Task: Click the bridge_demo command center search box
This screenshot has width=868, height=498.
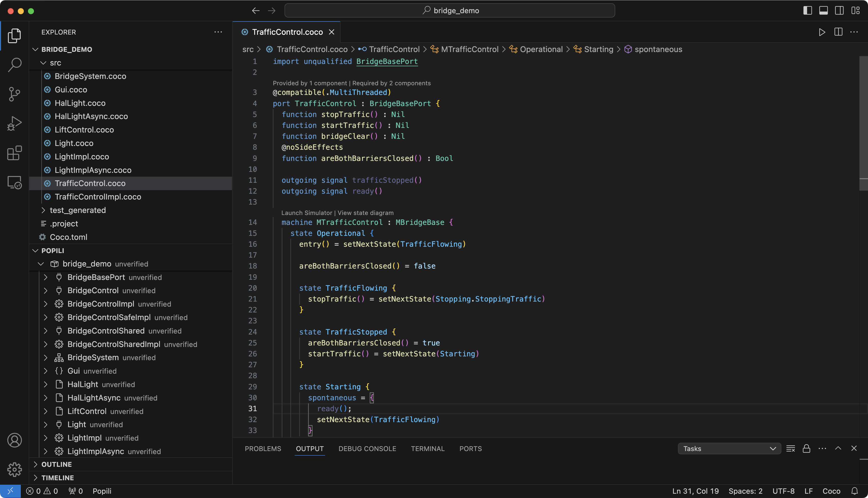Action: point(449,11)
